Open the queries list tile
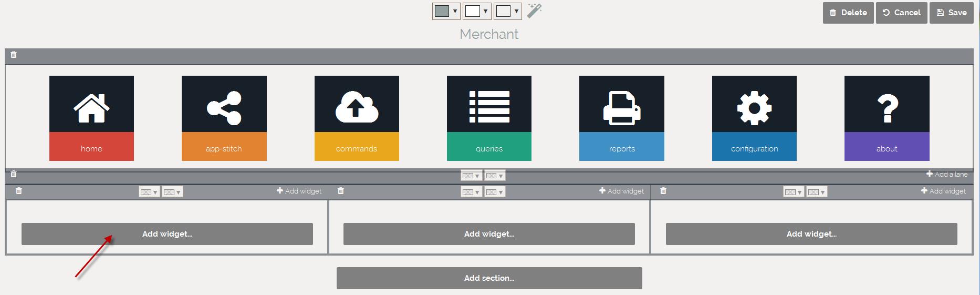The width and height of the screenshot is (980, 295). (x=489, y=118)
